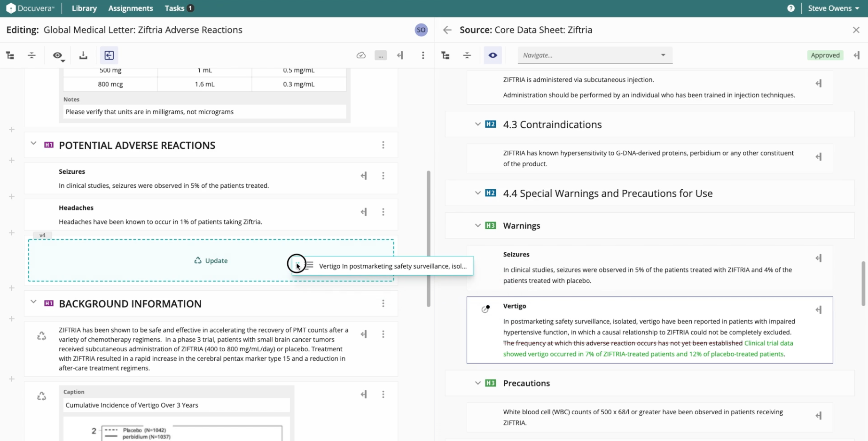The image size is (868, 441).
Task: Open the Potential Adverse Reactions kebab menu
Action: point(383,145)
